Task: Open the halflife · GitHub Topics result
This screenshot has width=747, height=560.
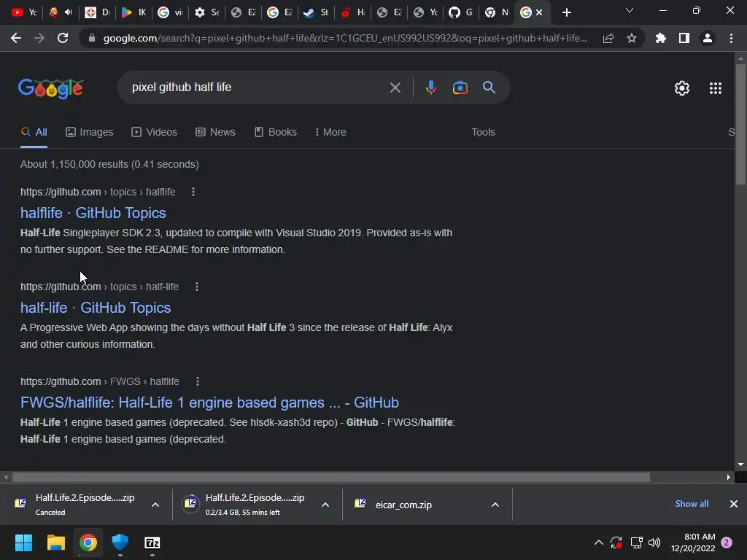Action: click(93, 213)
